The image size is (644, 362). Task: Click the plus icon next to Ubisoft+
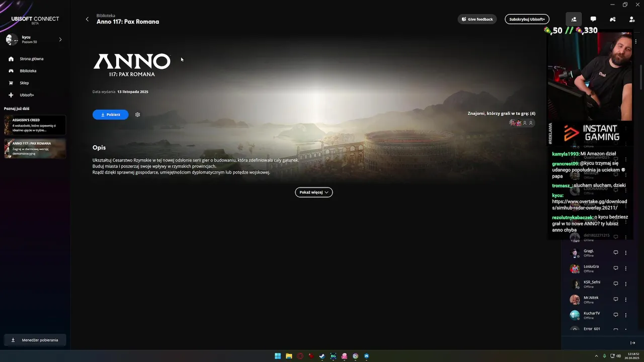11,95
